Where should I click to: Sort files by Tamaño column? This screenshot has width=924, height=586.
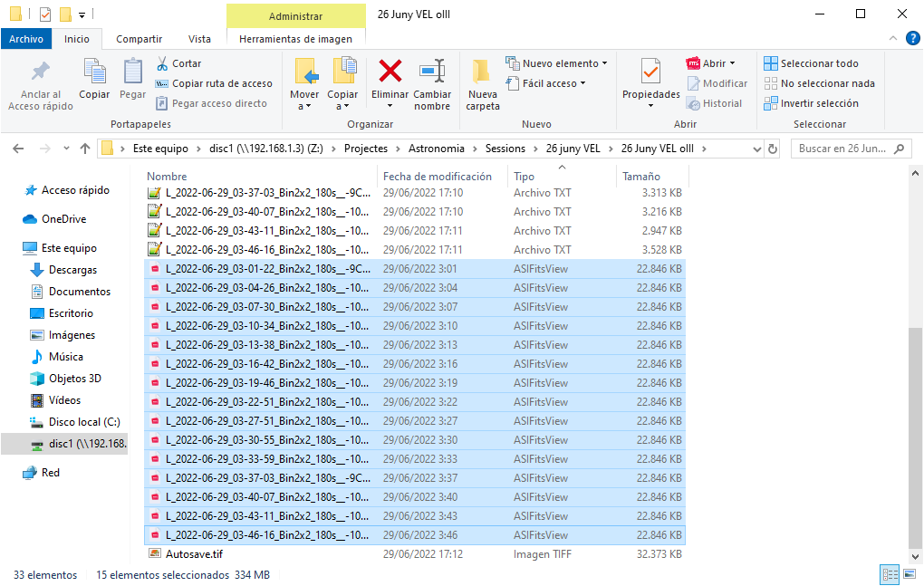[x=641, y=176]
